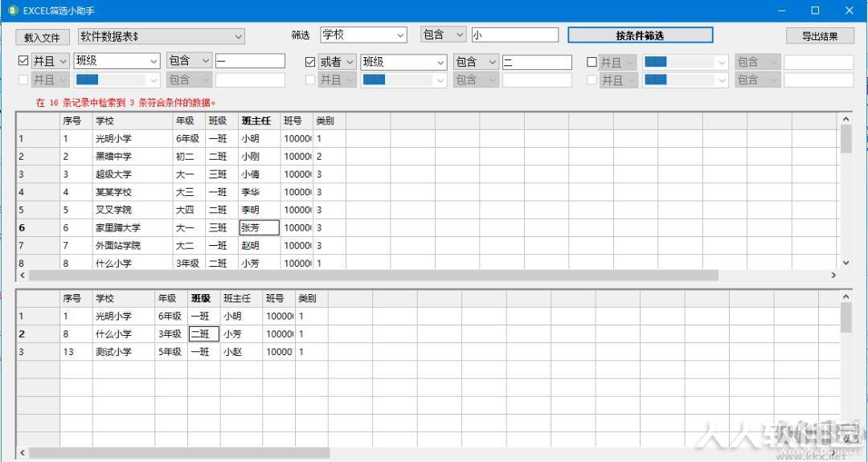
Task: Click the 班级 header in the results table
Action: [x=204, y=298]
